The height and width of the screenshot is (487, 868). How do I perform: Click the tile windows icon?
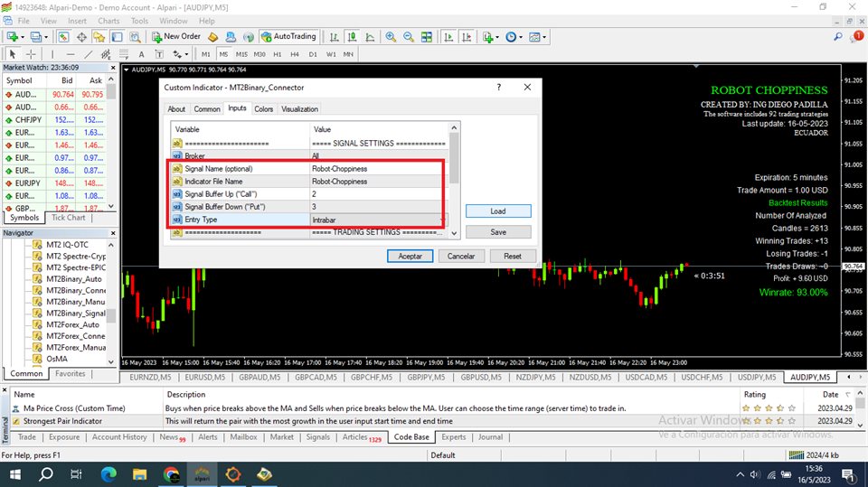click(x=426, y=36)
